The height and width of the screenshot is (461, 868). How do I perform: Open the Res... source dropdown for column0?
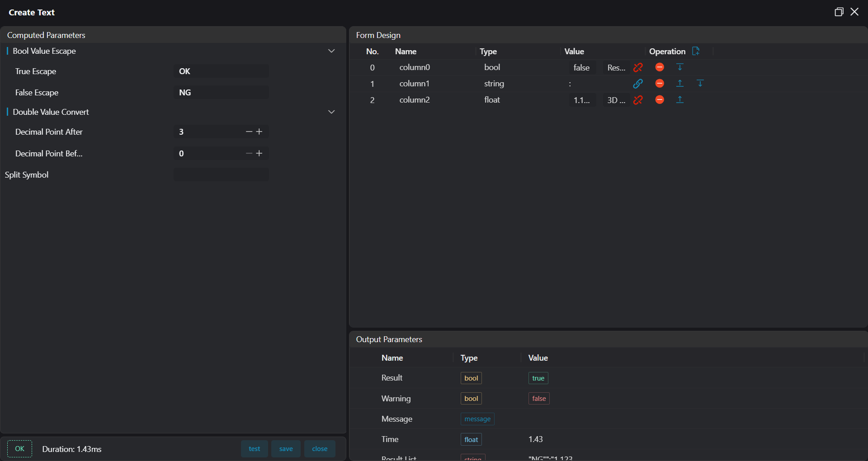pos(616,67)
